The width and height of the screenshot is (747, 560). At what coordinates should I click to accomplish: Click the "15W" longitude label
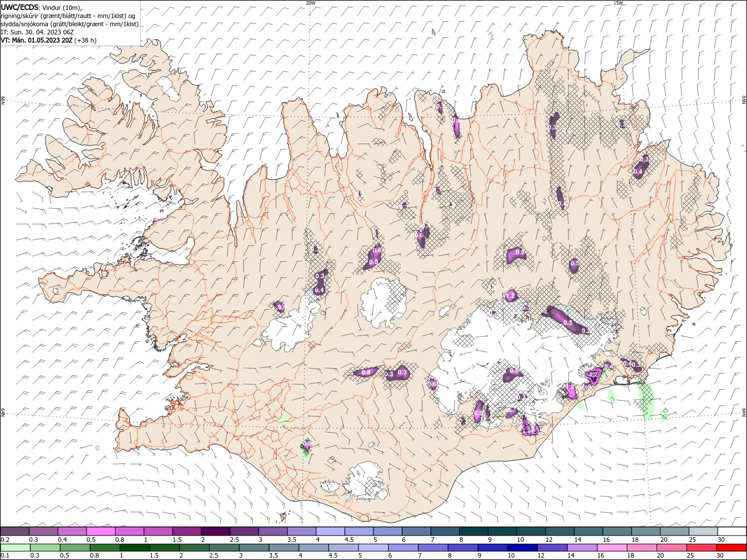pyautogui.click(x=618, y=3)
